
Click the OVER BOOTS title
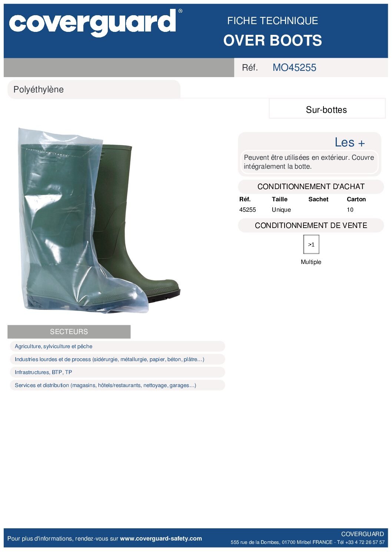[273, 40]
